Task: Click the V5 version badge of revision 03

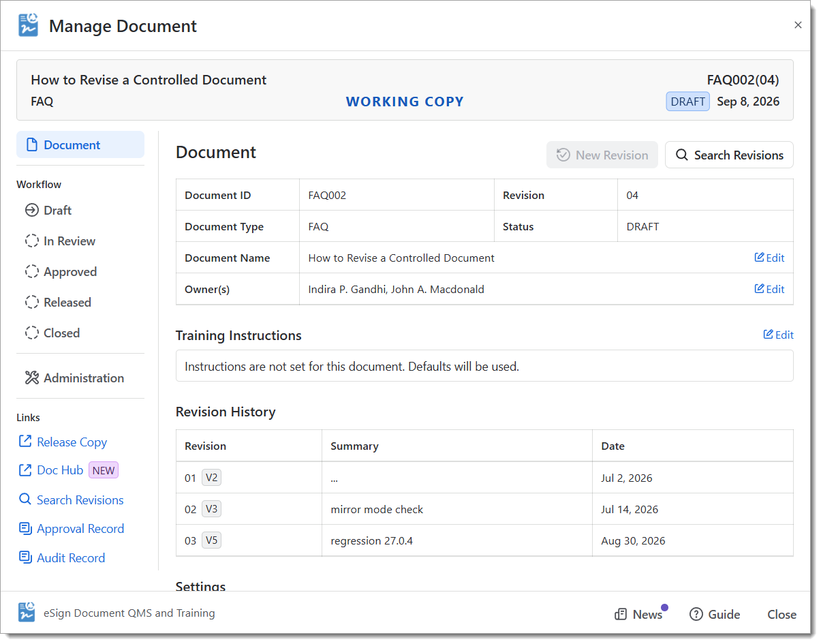Action: click(x=211, y=540)
